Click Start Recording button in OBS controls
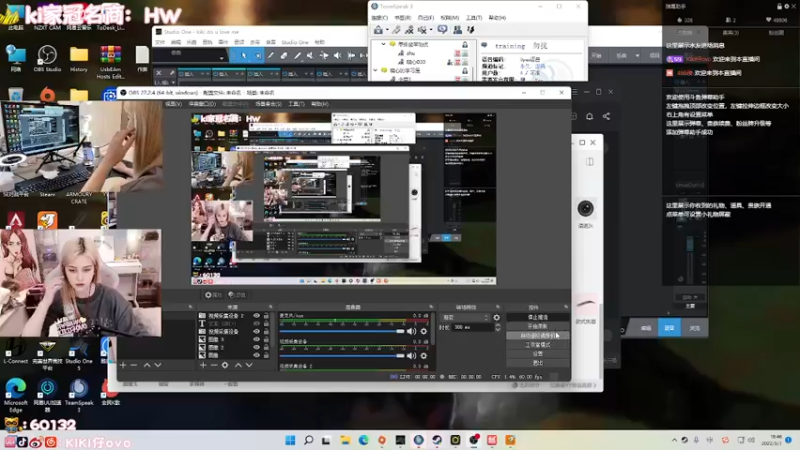This screenshot has width=800, height=450. [x=537, y=327]
